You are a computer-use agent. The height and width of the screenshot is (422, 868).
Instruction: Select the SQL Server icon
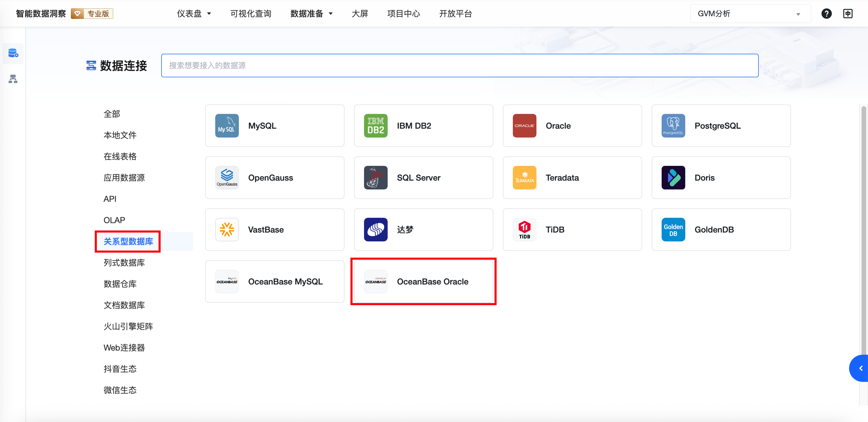click(x=375, y=177)
